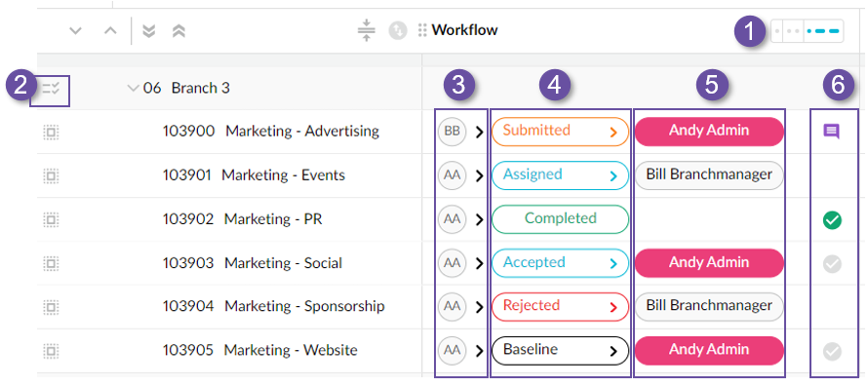868x387 pixels.
Task: Click the single up chevron arrow
Action: [111, 31]
